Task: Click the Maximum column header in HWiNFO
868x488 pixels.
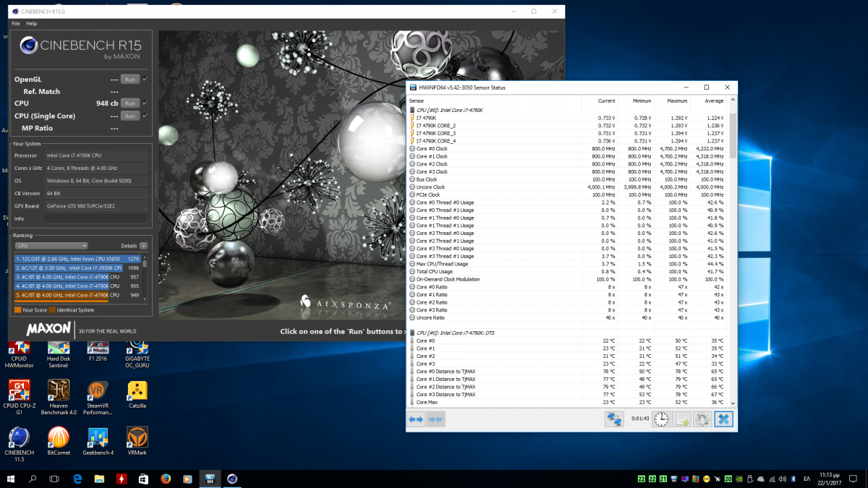Action: click(x=677, y=100)
